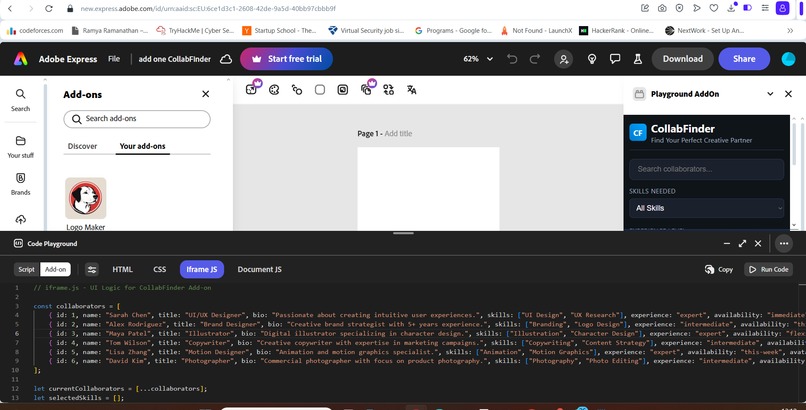Click the upload icon in sidebar
The width and height of the screenshot is (806, 410).
21,220
